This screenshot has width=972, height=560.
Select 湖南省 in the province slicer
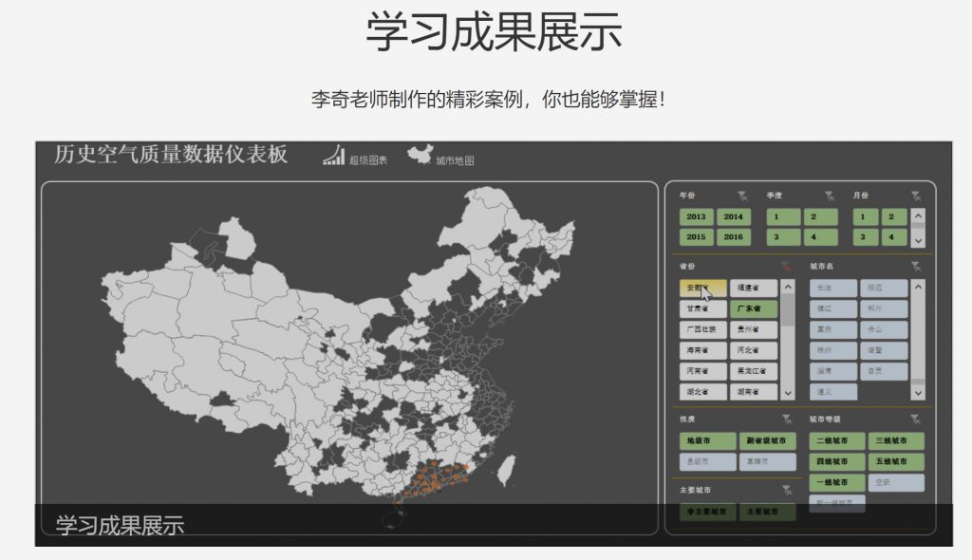tap(754, 392)
